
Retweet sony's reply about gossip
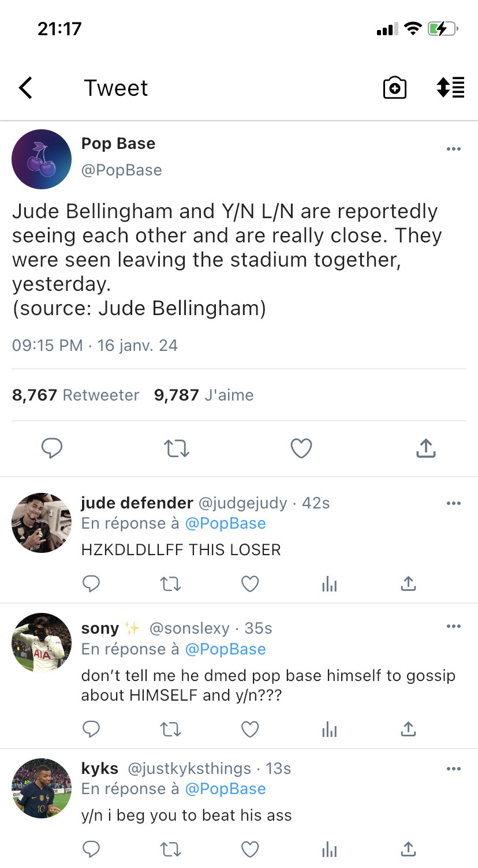(170, 730)
